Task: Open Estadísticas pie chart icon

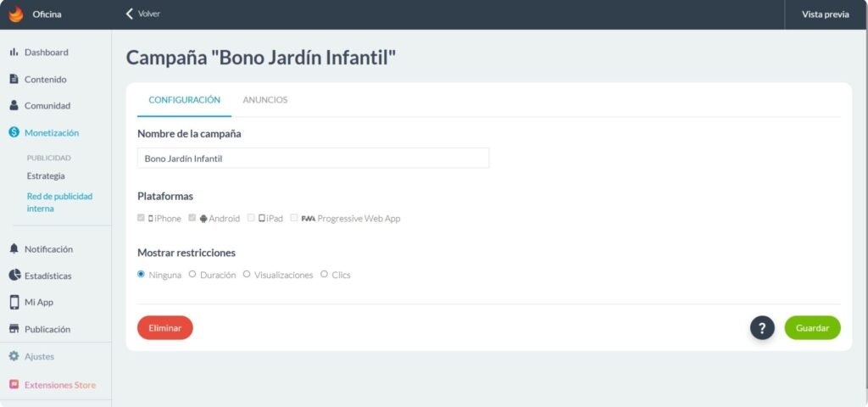Action: click(14, 276)
